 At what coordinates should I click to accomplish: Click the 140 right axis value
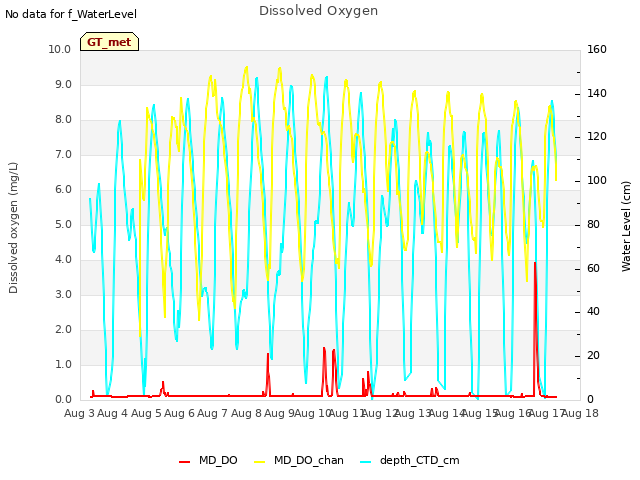tap(597, 93)
